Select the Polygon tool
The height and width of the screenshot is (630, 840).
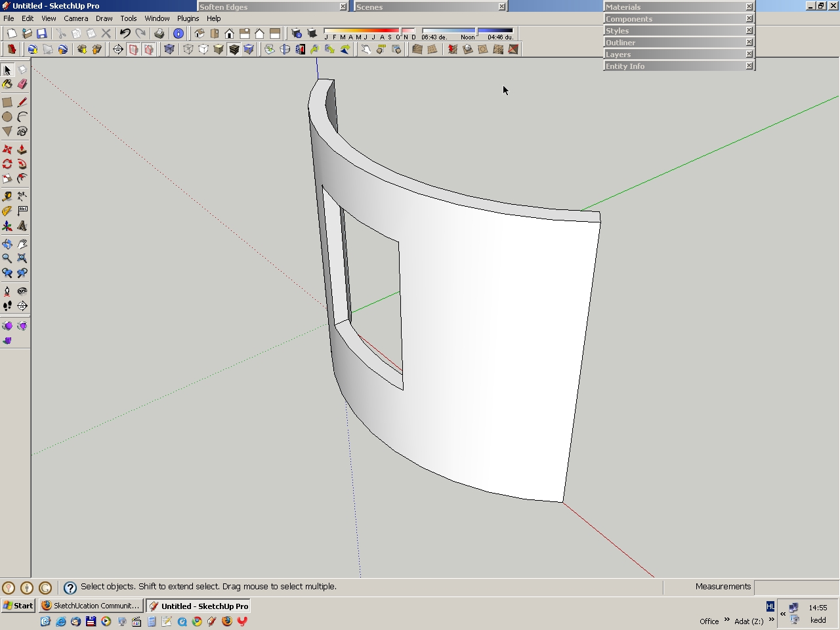pyautogui.click(x=7, y=131)
